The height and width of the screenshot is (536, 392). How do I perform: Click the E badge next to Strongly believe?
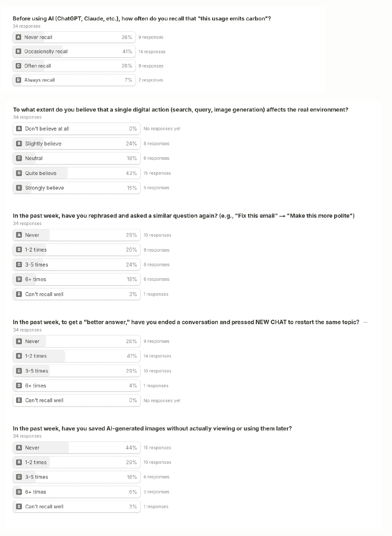(19, 188)
